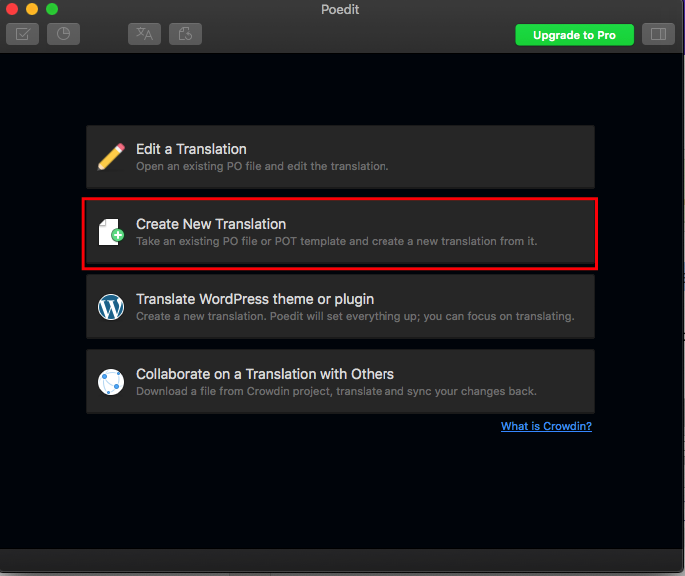Click the Upgrade to Pro button
Image resolution: width=685 pixels, height=576 pixels.
(574, 35)
